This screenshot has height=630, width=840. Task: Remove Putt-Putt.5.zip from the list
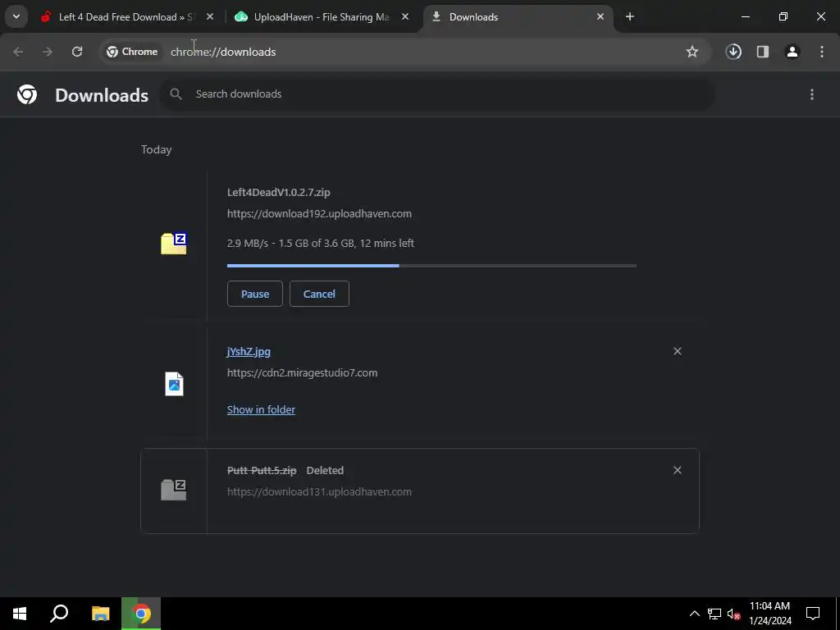point(677,470)
